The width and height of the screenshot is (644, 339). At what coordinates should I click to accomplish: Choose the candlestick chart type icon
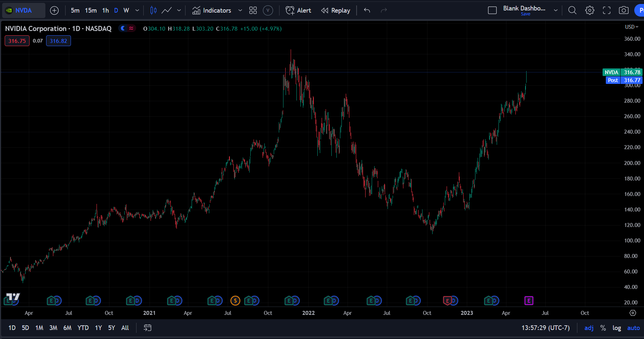click(153, 10)
